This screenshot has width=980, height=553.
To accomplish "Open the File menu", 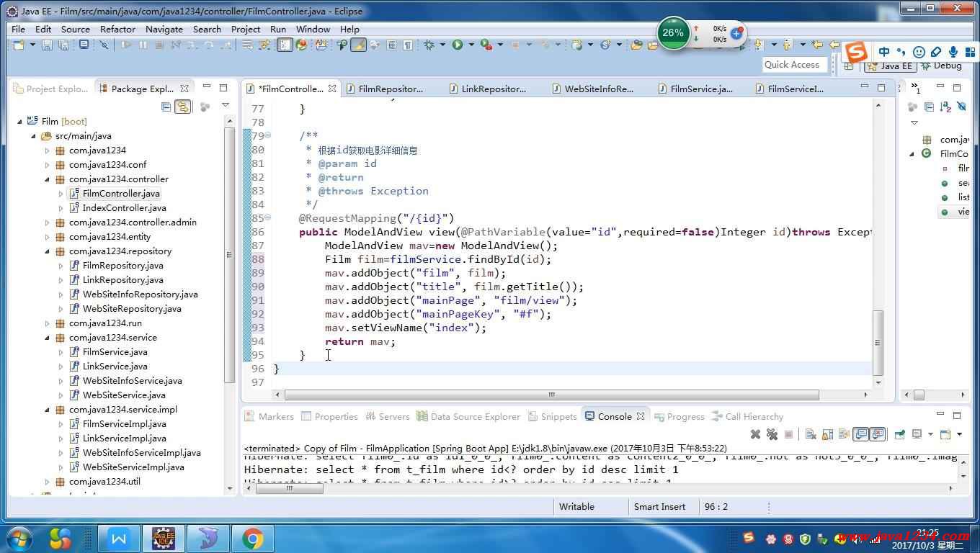I will click(x=18, y=29).
